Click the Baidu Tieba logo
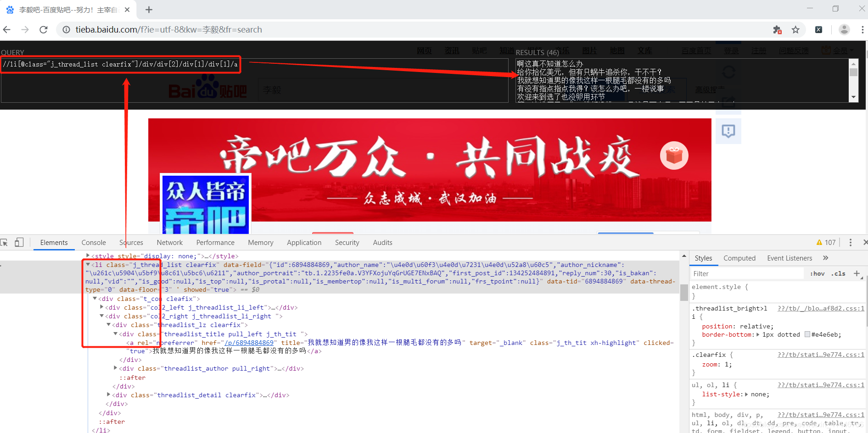 207,88
